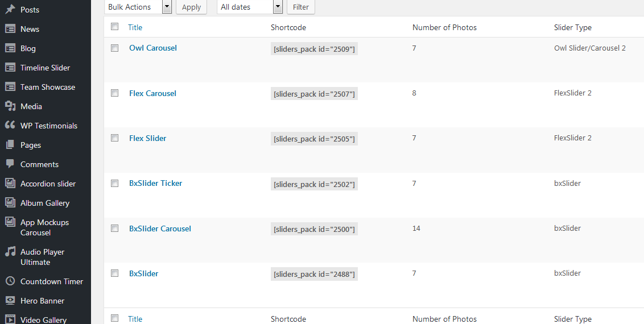
Task: Click the Pages icon in sidebar
Action: pos(10,145)
